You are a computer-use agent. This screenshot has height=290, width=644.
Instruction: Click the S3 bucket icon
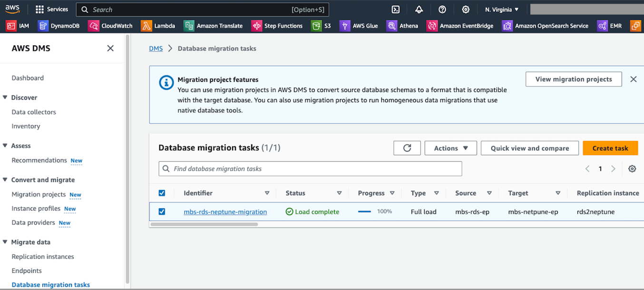pyautogui.click(x=316, y=26)
